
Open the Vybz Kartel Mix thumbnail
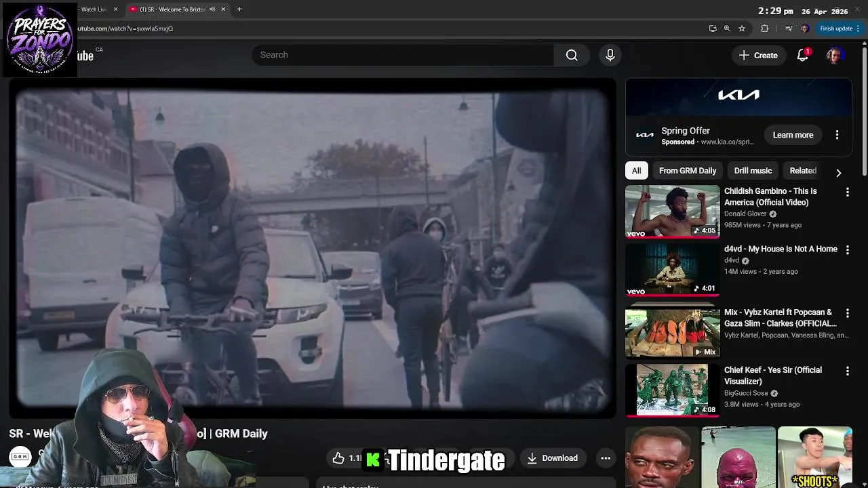click(672, 333)
